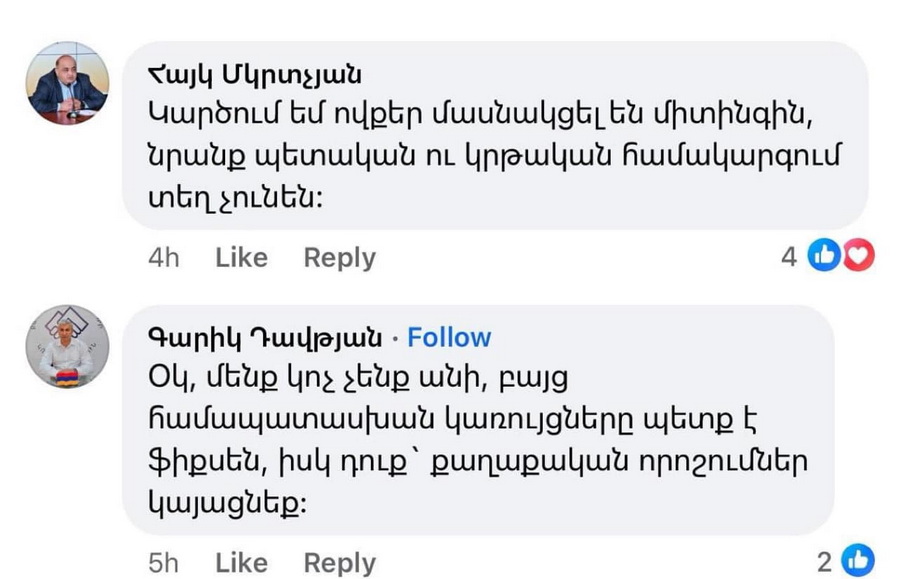Reply to the comment posted 4h ago

tap(339, 258)
